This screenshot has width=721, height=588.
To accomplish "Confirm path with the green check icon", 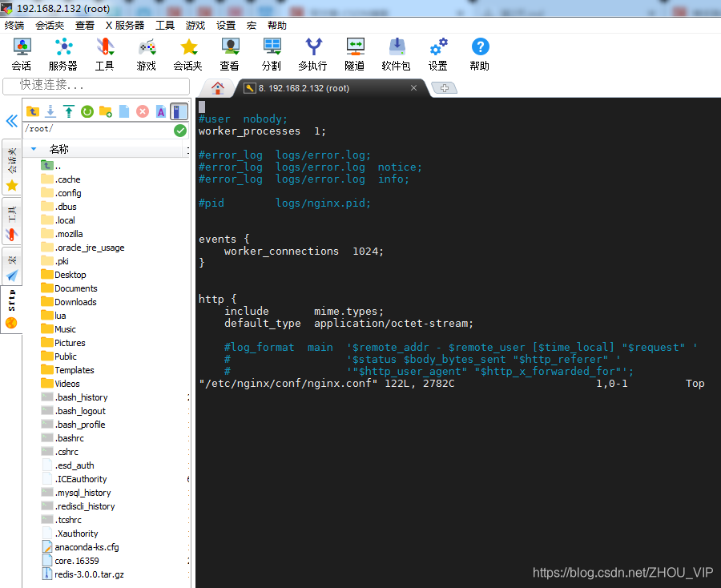I will (x=180, y=131).
